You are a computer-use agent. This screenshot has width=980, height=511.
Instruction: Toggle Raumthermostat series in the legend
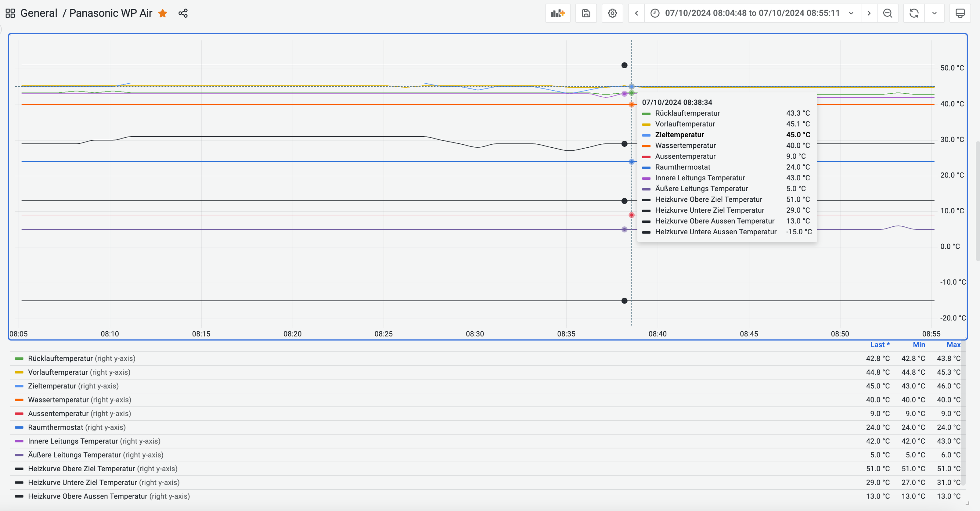coord(55,427)
